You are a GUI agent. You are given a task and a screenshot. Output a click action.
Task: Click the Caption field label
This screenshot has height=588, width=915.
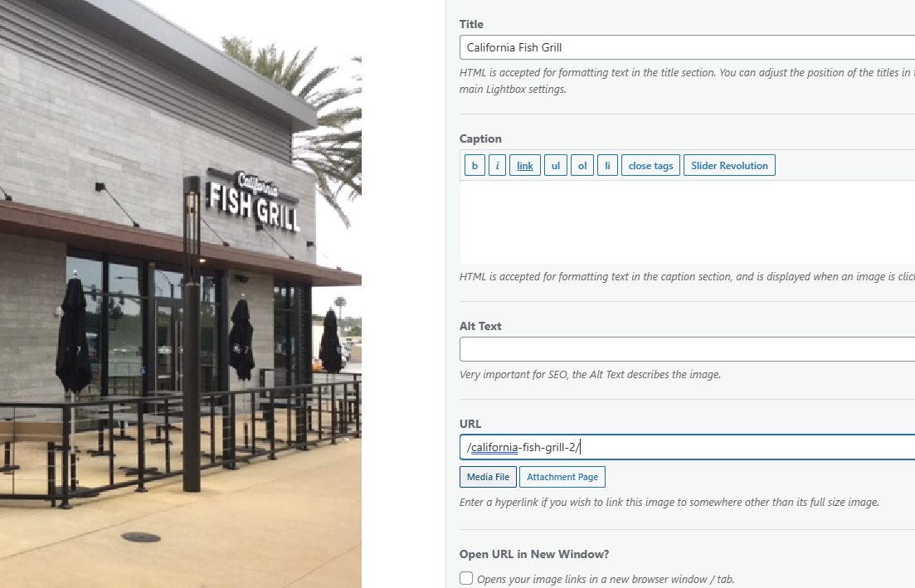point(480,138)
